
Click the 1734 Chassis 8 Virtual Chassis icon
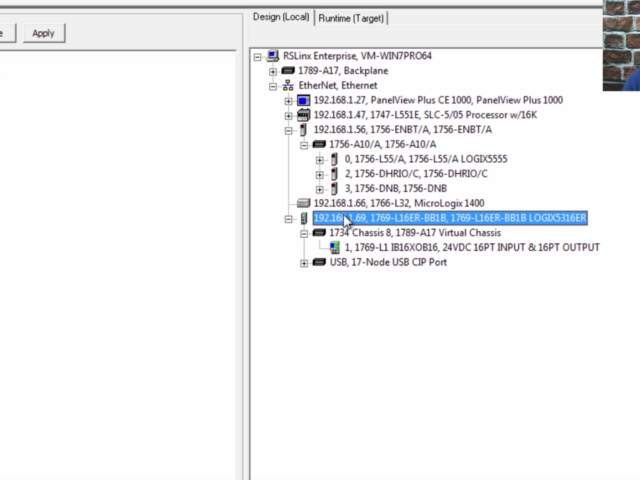click(319, 233)
